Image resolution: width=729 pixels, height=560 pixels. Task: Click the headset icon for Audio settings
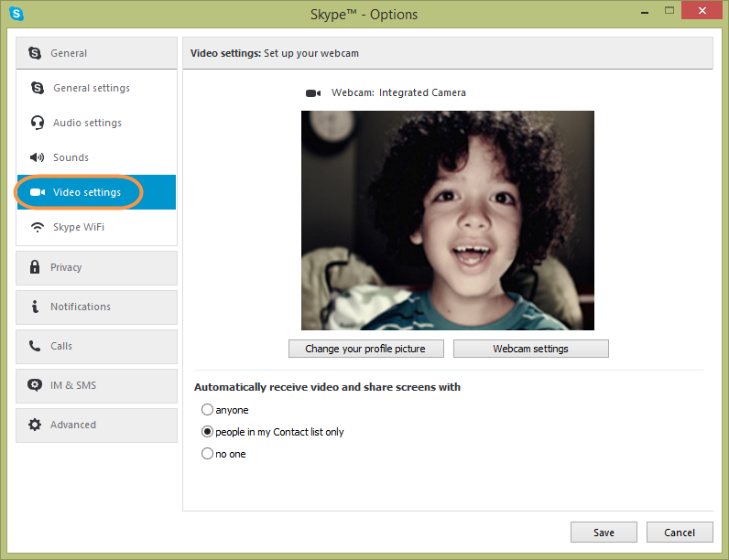click(x=38, y=123)
